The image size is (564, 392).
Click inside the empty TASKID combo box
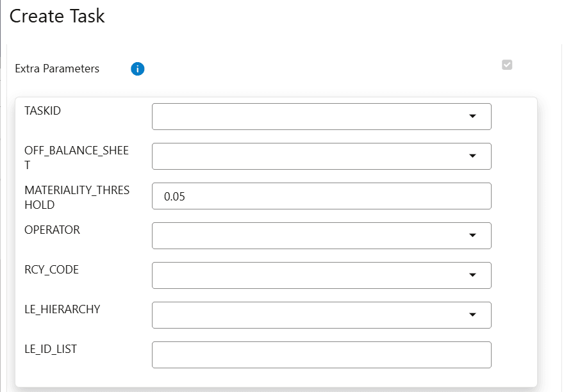[308, 117]
